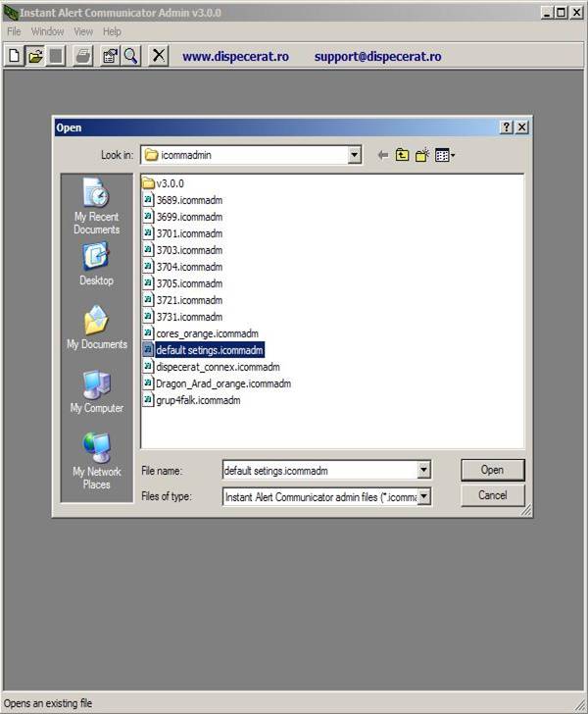Select file 3731.icommadm
Screen dimensions: 588x714
183,317
